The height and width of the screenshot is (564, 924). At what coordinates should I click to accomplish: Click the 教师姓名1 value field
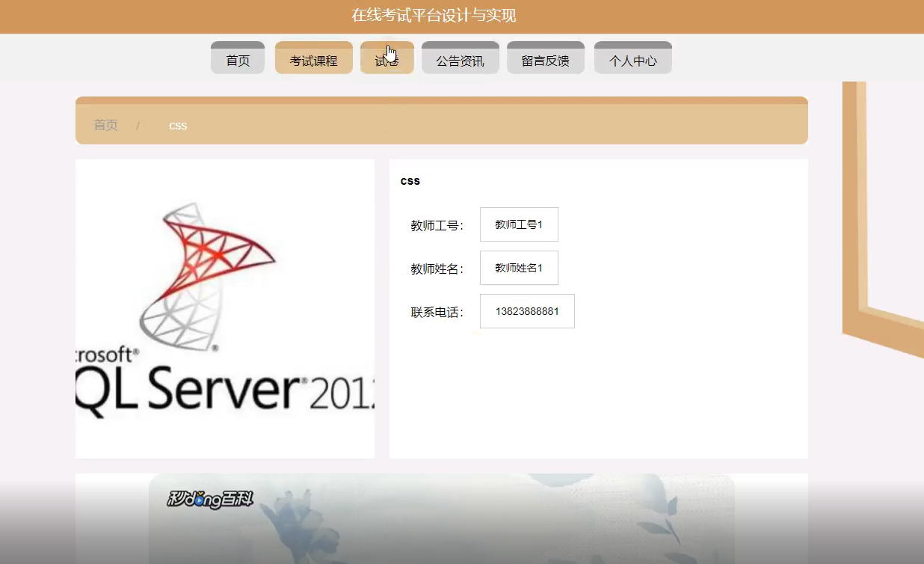(519, 268)
